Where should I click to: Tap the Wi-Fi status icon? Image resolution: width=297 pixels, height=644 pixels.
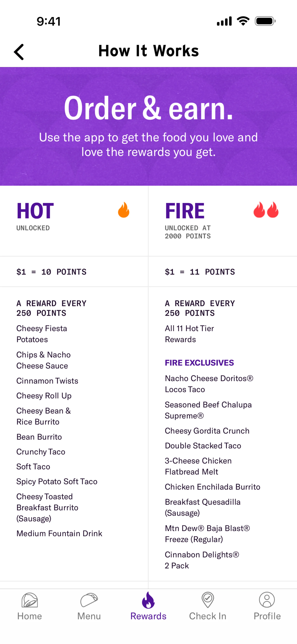click(243, 21)
